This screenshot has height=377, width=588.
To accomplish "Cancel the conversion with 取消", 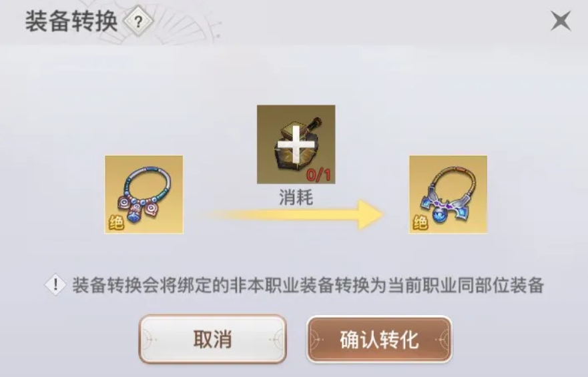I will [x=213, y=339].
